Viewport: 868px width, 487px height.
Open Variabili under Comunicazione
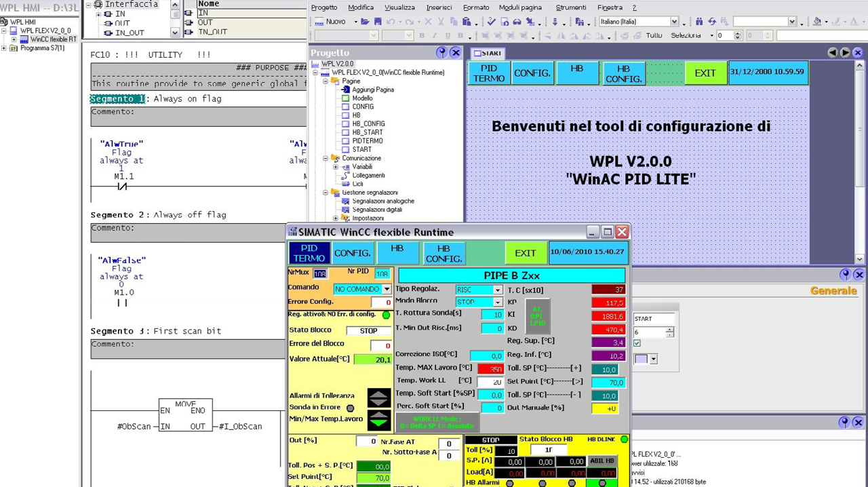coord(361,167)
